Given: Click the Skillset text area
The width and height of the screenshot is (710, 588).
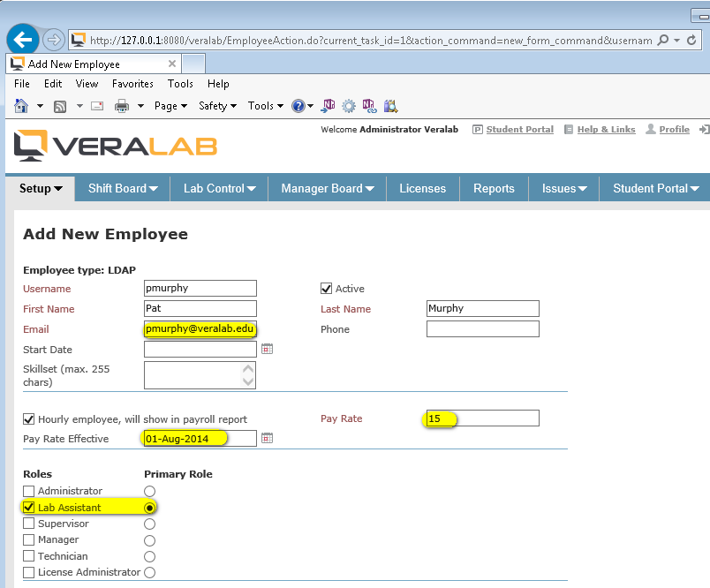Looking at the screenshot, I should coord(200,375).
